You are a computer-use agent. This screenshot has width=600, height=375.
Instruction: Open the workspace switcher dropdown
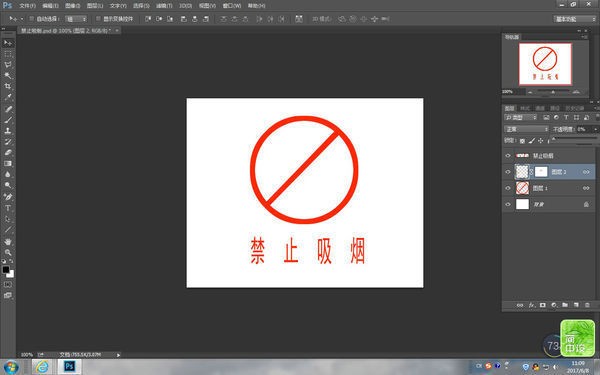(x=575, y=19)
